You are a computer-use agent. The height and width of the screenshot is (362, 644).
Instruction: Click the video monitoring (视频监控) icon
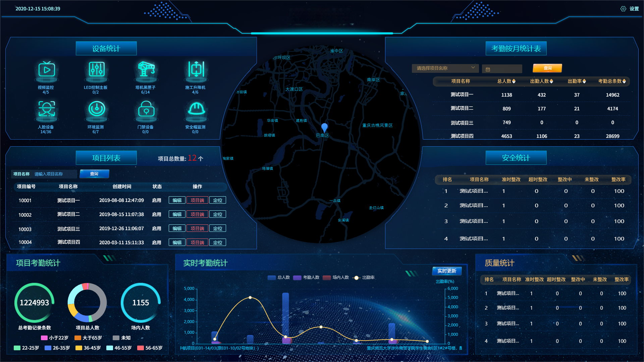pyautogui.click(x=46, y=71)
